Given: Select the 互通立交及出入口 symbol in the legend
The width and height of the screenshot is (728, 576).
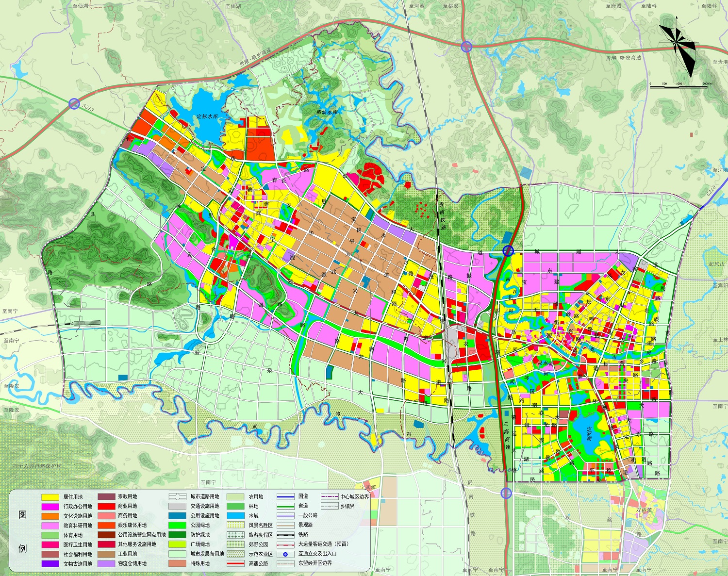Looking at the screenshot, I should 286,554.
